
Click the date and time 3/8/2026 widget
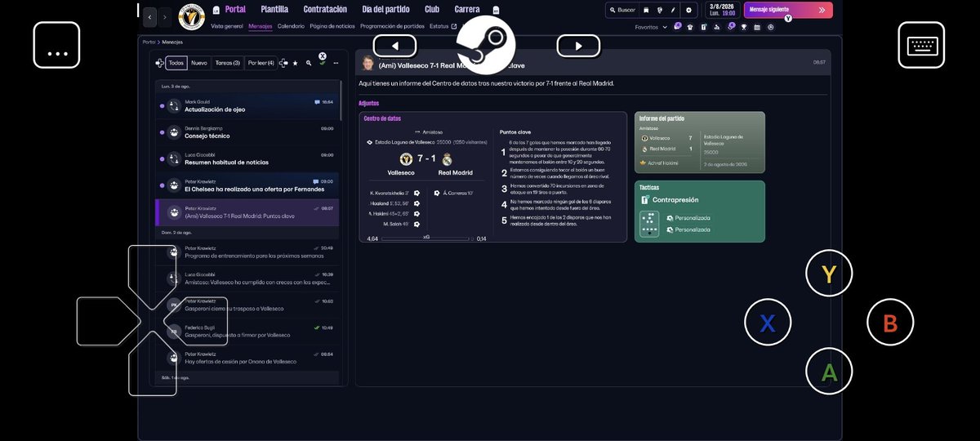(722, 10)
